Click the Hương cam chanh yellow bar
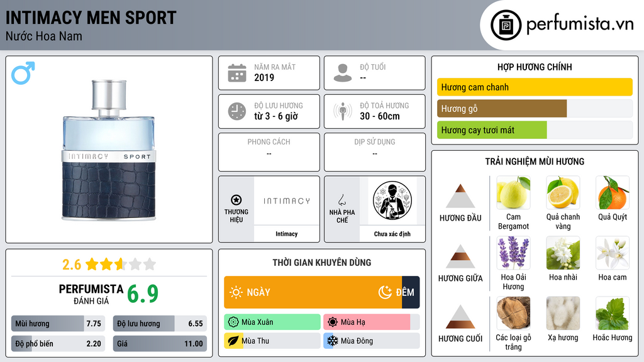The image size is (644, 362). tap(535, 87)
